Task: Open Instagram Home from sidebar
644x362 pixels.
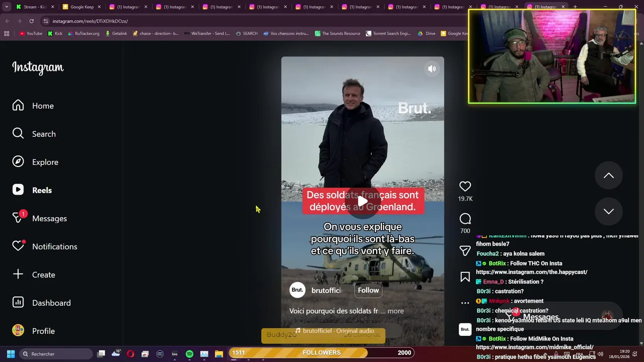Action: [33, 106]
